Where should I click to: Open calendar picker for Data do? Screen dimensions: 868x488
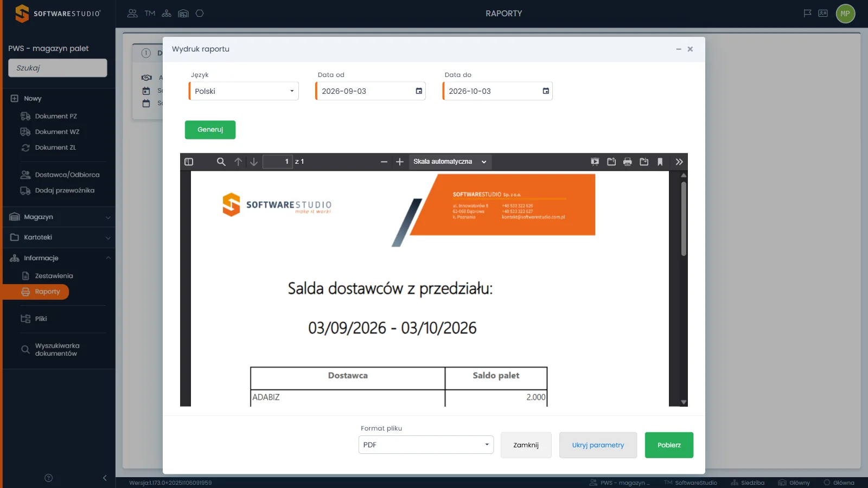pos(546,91)
